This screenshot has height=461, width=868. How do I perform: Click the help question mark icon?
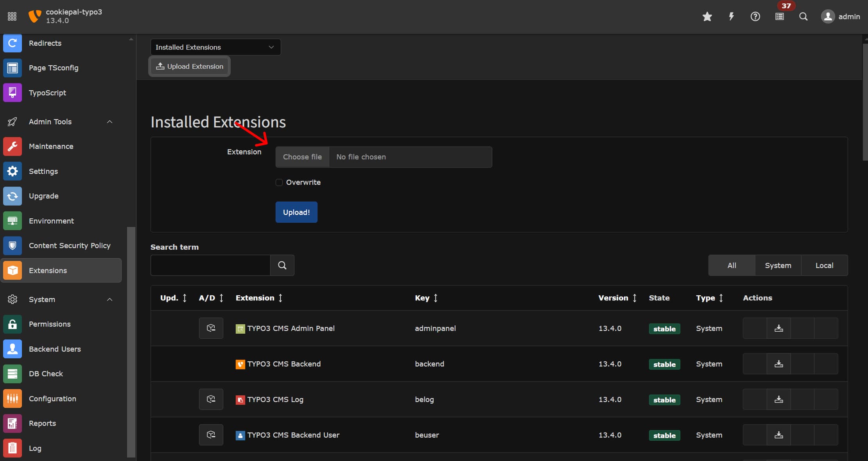point(755,16)
